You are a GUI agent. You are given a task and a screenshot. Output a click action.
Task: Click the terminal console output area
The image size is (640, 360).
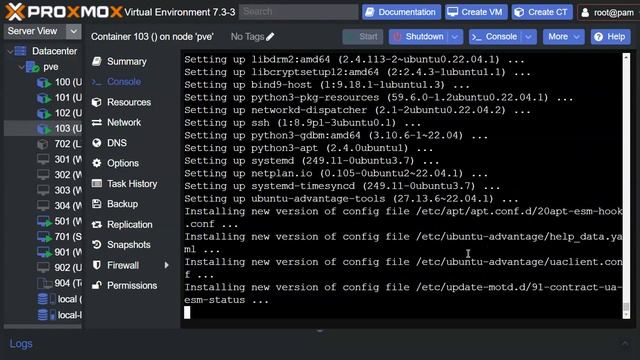[402, 186]
